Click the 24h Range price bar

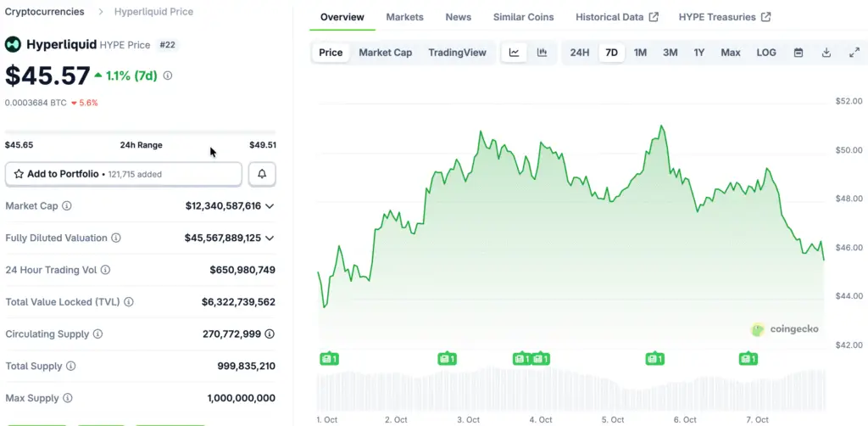140,133
